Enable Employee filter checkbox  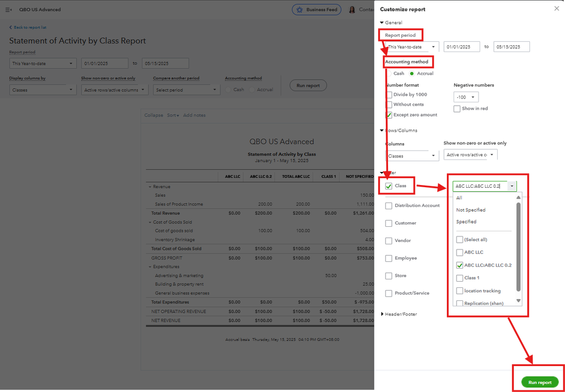click(x=389, y=259)
